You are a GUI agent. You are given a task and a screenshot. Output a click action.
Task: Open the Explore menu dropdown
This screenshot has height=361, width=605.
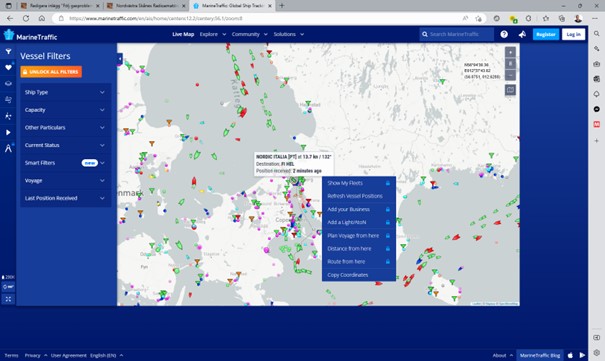(x=213, y=34)
